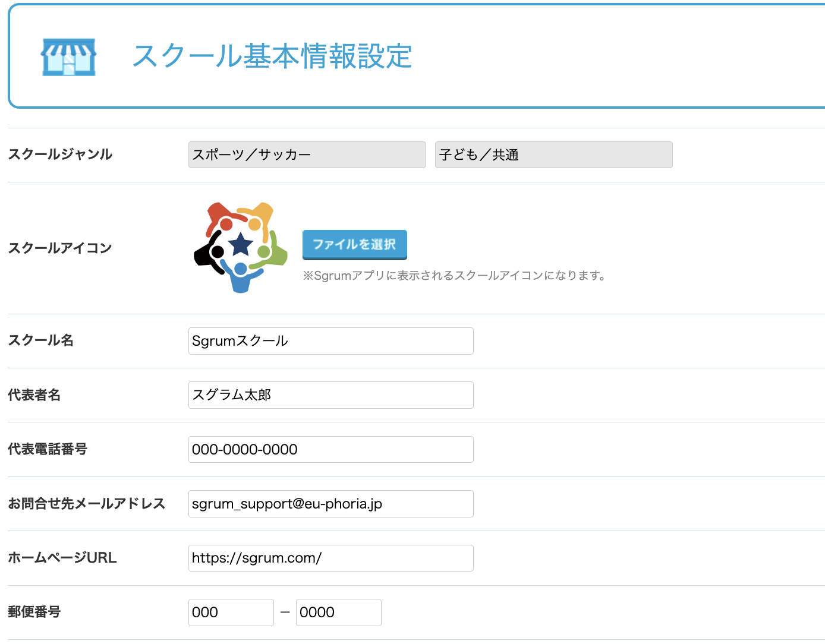Click the スクールジャンル label
This screenshot has width=825, height=644.
coord(60,154)
